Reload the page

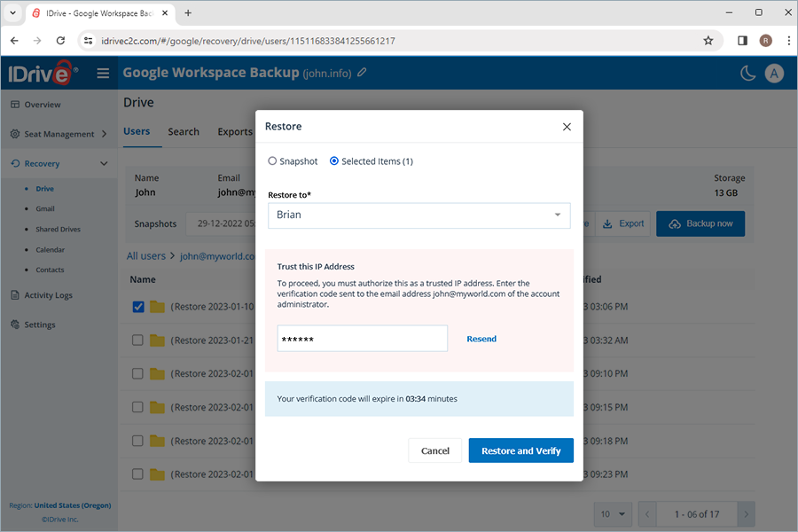[x=60, y=41]
